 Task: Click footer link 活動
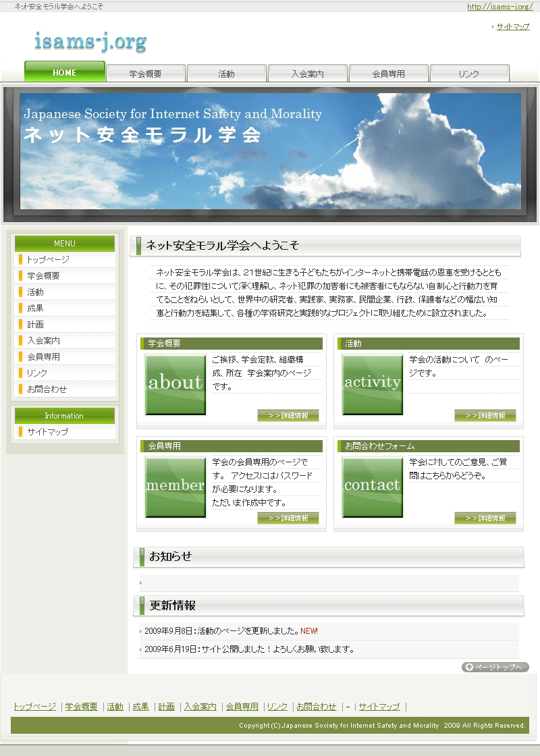(115, 706)
